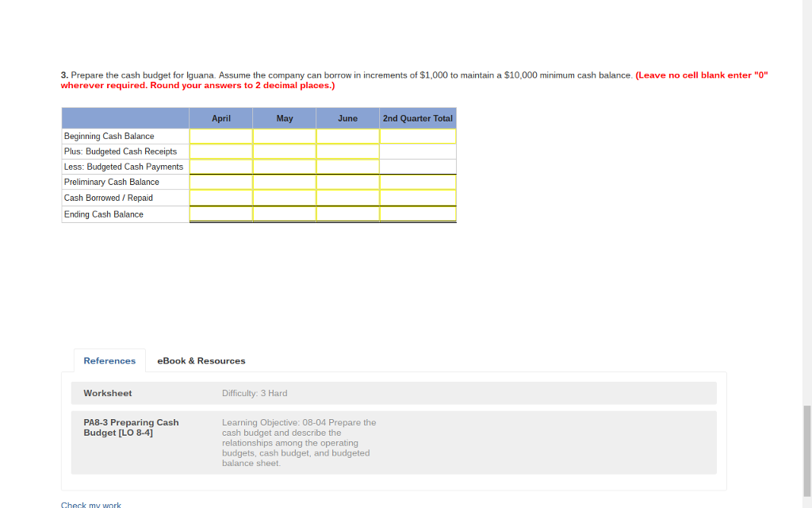Click the 2nd Quarter Total Ending Cash Balance cell
812x508 pixels.
pos(418,214)
